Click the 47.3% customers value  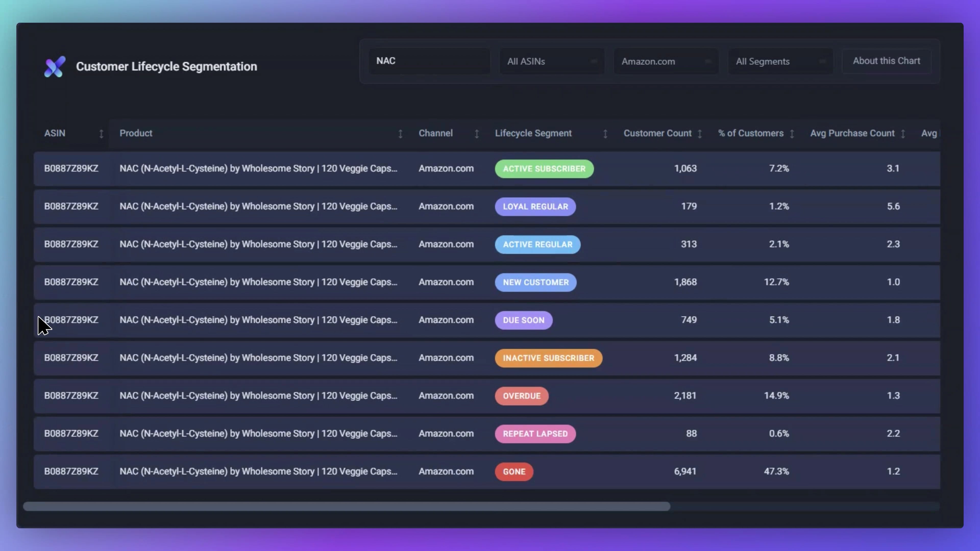pyautogui.click(x=776, y=471)
